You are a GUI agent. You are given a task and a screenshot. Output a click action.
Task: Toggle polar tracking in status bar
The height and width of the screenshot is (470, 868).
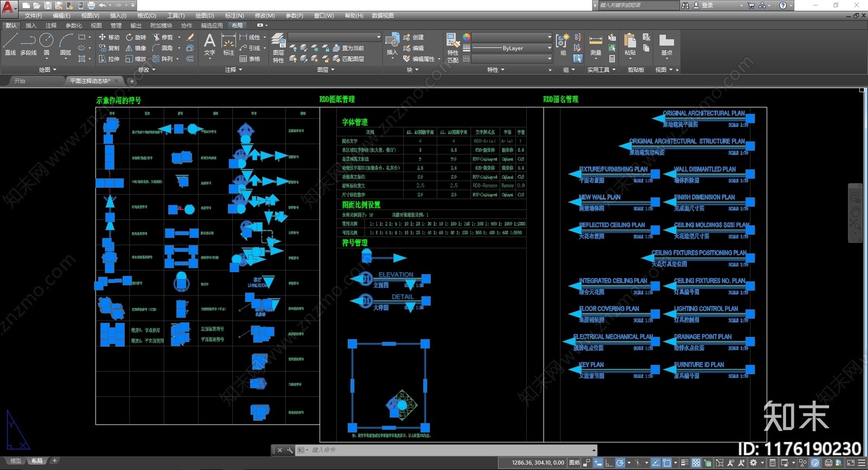pyautogui.click(x=620, y=463)
